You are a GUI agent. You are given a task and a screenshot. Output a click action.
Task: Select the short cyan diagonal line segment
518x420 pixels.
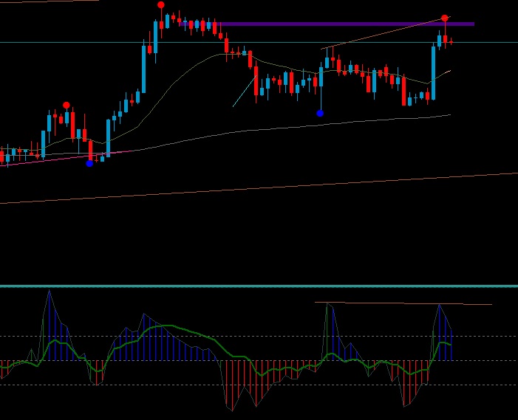click(245, 92)
